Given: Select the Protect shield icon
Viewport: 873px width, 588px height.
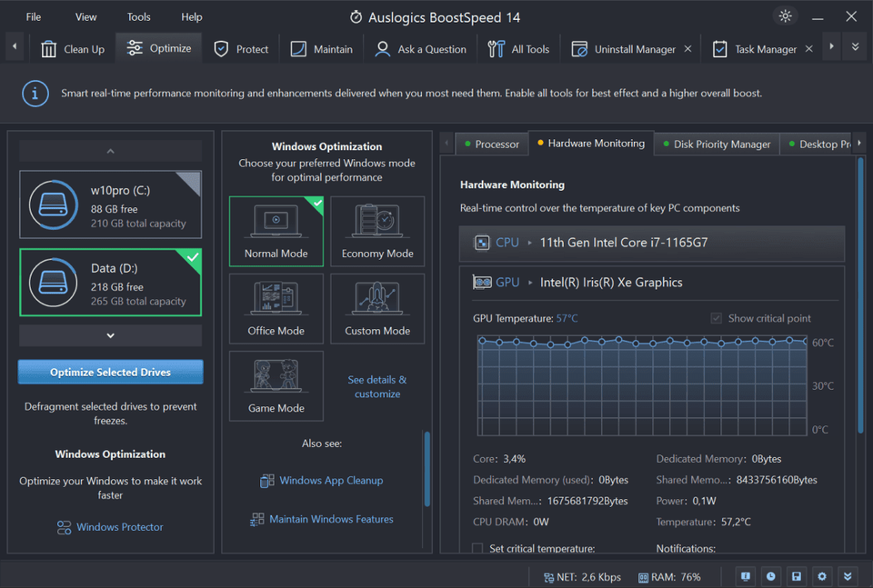Looking at the screenshot, I should click(221, 49).
